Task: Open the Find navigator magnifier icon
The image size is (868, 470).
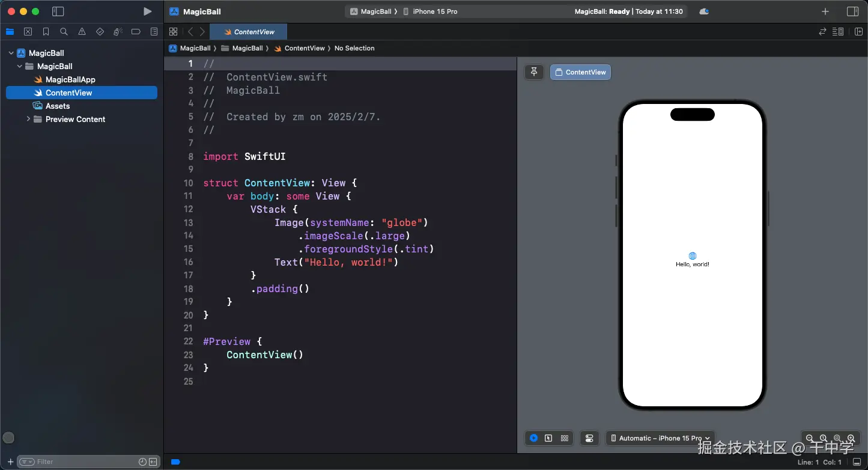Action: click(x=64, y=32)
